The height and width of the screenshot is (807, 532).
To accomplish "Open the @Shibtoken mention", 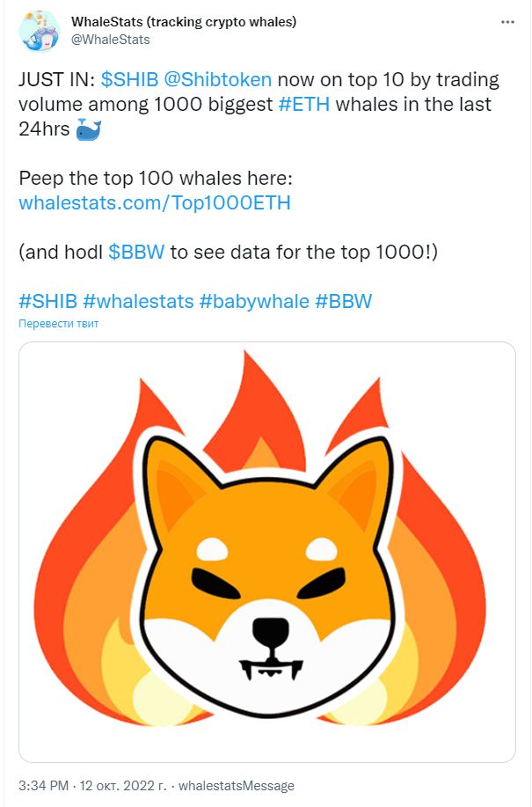I will coord(218,80).
